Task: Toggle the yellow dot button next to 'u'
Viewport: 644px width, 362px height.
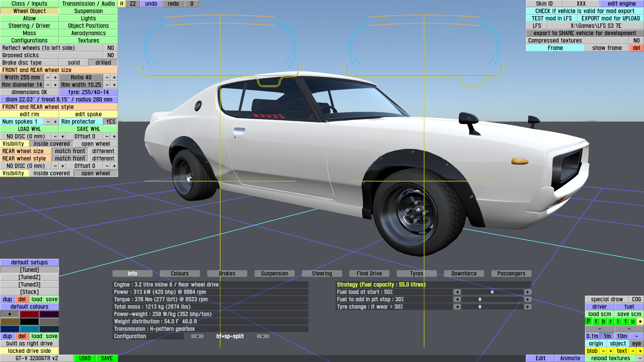Action: tap(640, 321)
